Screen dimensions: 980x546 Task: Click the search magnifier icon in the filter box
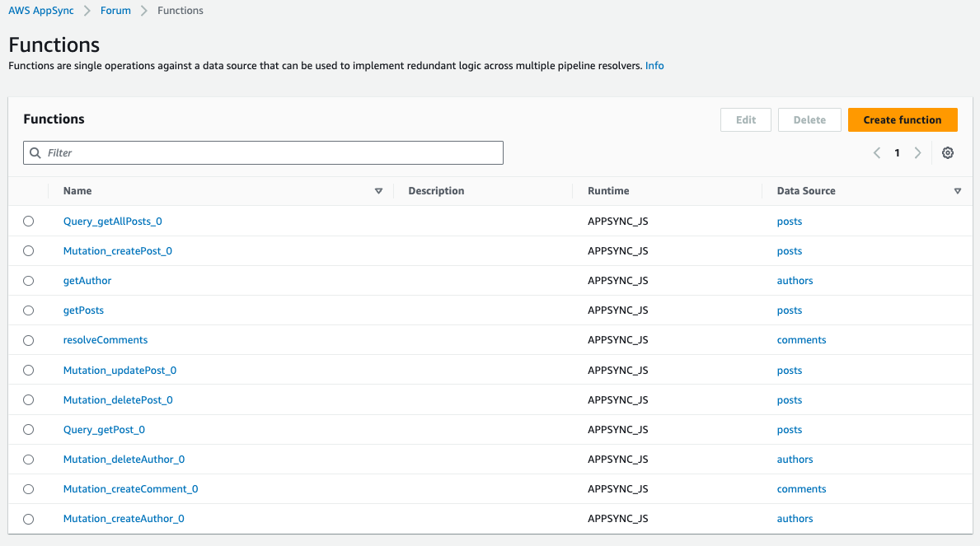[35, 153]
